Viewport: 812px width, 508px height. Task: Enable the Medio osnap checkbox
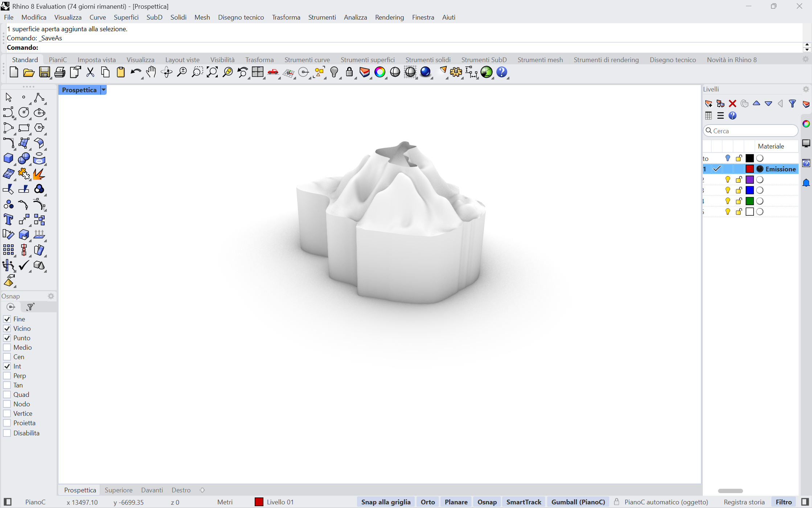[x=7, y=348]
